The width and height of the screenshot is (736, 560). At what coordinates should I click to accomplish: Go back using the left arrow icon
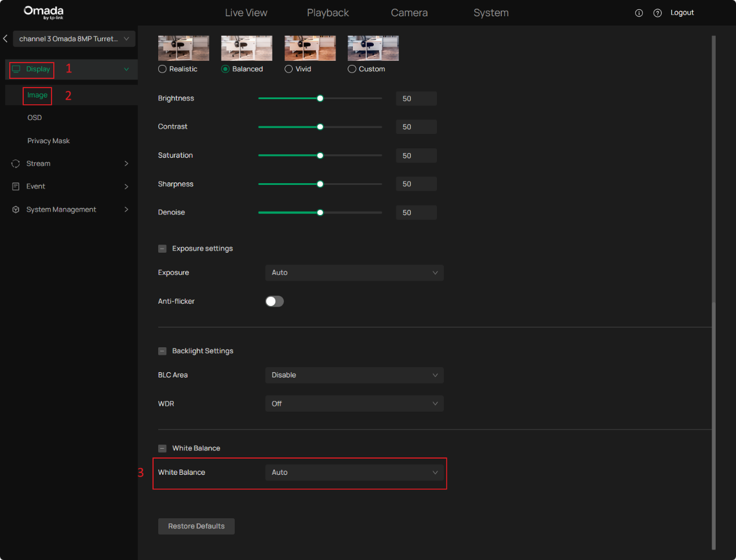click(x=5, y=39)
